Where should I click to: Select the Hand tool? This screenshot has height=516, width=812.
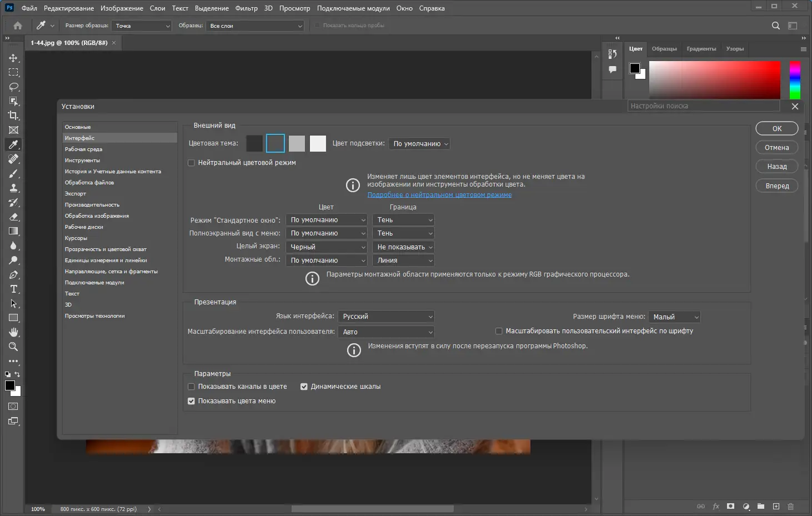pos(13,332)
